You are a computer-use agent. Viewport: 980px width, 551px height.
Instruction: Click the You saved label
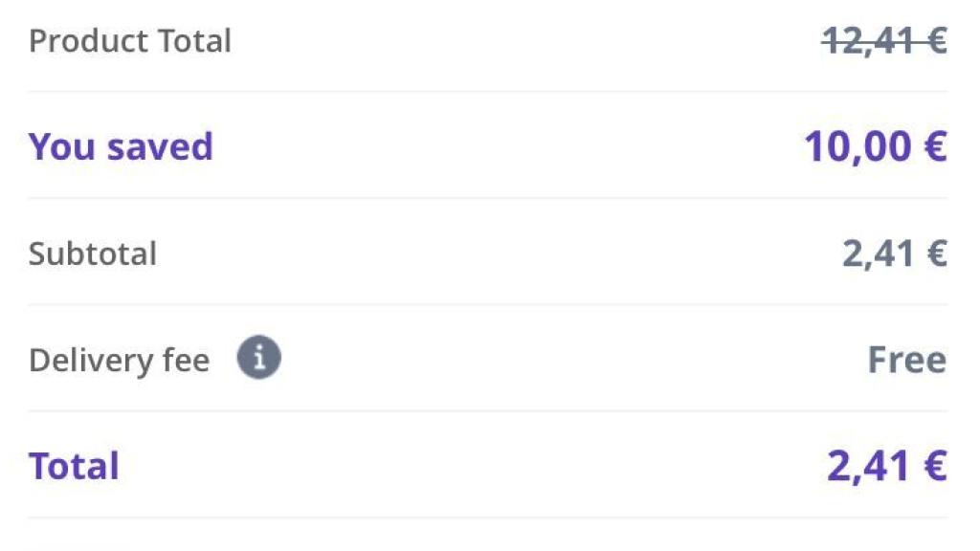click(x=121, y=146)
